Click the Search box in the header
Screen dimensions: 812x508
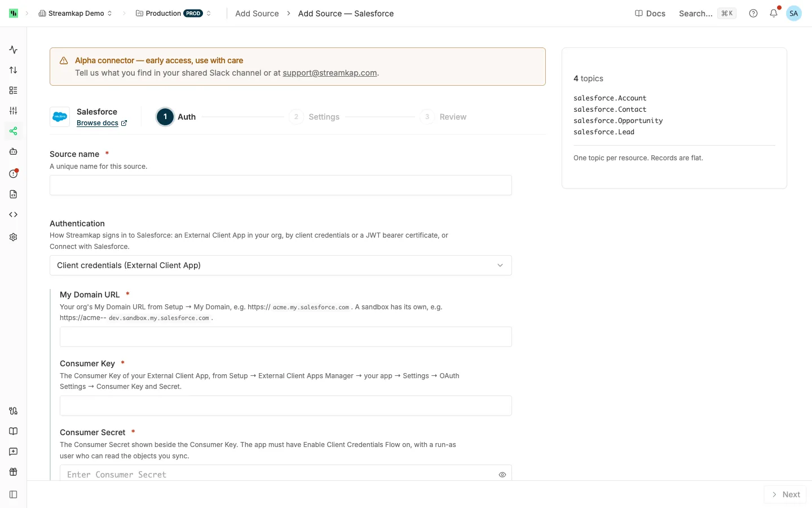[x=707, y=14]
